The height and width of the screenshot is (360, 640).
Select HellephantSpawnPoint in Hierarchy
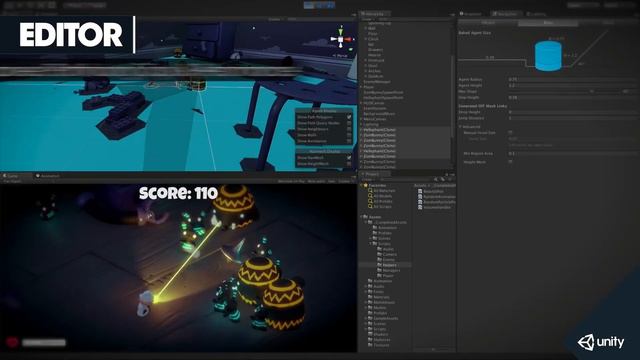pyautogui.click(x=383, y=98)
